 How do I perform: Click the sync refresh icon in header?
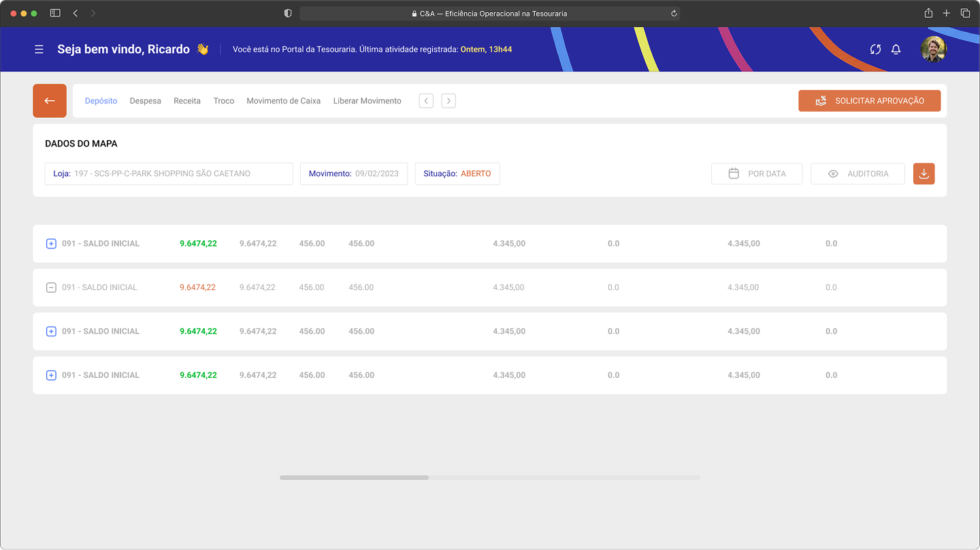pos(875,49)
